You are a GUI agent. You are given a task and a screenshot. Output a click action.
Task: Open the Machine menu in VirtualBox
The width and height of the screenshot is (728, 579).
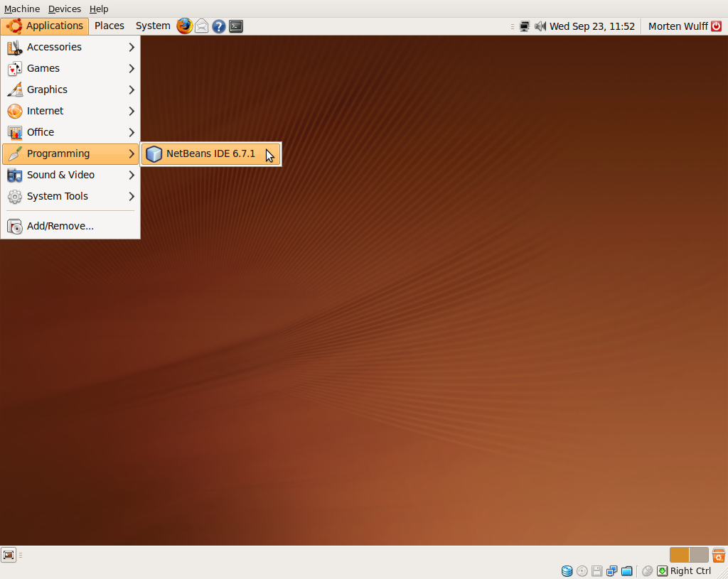pos(22,9)
